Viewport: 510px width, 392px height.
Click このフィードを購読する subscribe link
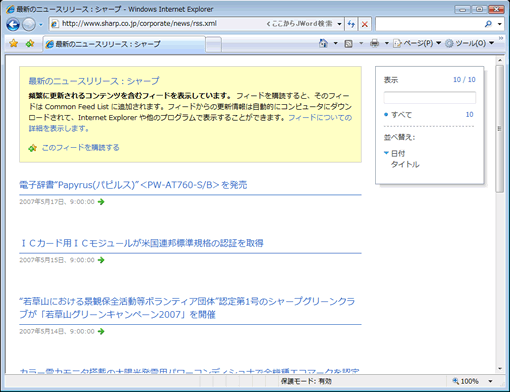pyautogui.click(x=80, y=148)
